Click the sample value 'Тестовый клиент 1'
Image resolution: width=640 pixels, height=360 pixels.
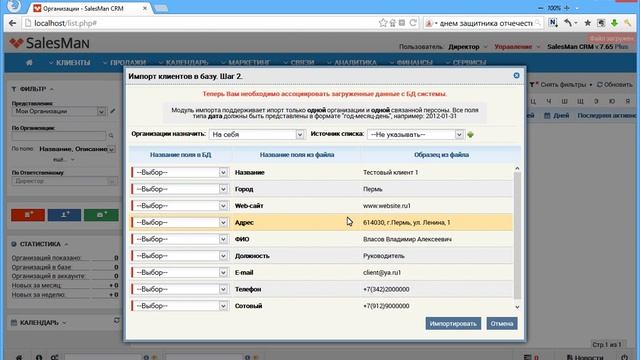click(x=390, y=172)
